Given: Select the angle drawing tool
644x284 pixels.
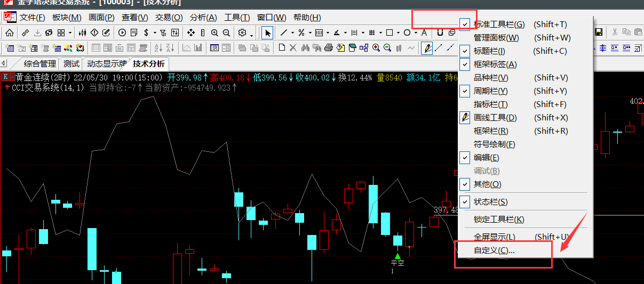Looking at the screenshot, I should pos(337,33).
